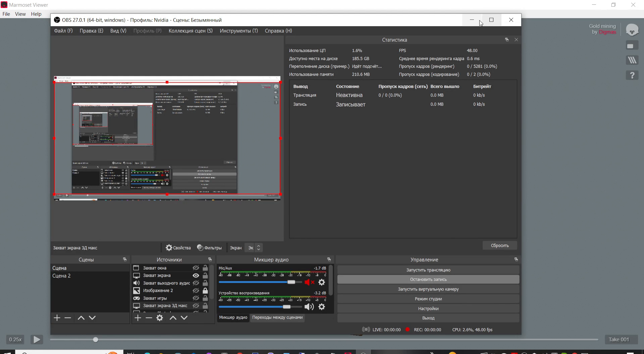This screenshot has height=354, width=644.
Task: Open Mic/Aux settings gear
Action: point(322,282)
